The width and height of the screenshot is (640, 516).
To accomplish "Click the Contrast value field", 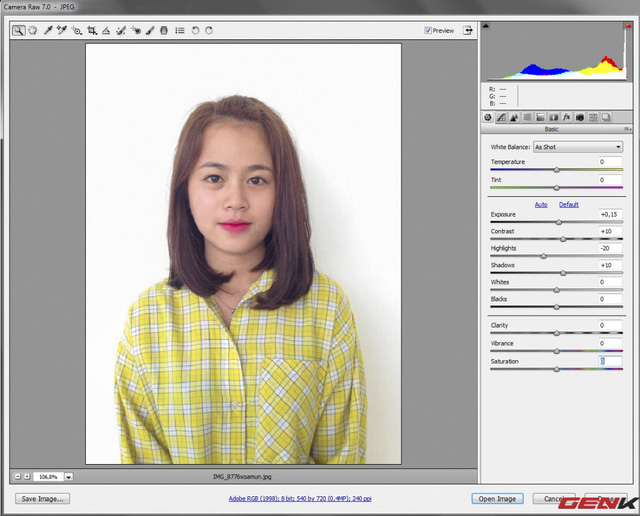I will [x=610, y=231].
